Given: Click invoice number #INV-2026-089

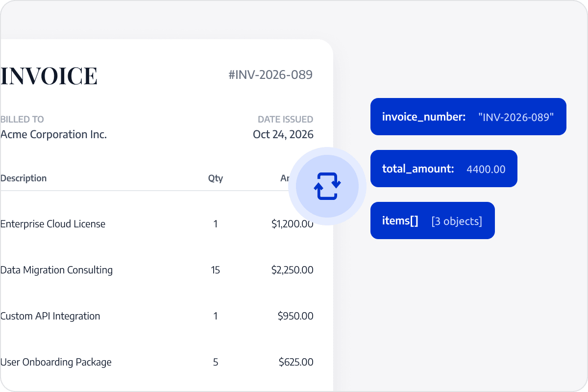Looking at the screenshot, I should [270, 74].
